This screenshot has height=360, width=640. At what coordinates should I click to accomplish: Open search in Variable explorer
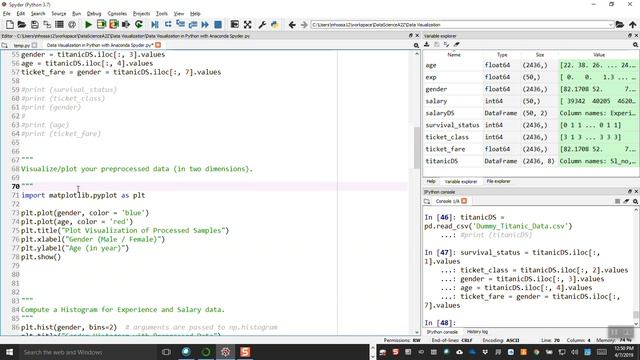pyautogui.click(x=636, y=44)
